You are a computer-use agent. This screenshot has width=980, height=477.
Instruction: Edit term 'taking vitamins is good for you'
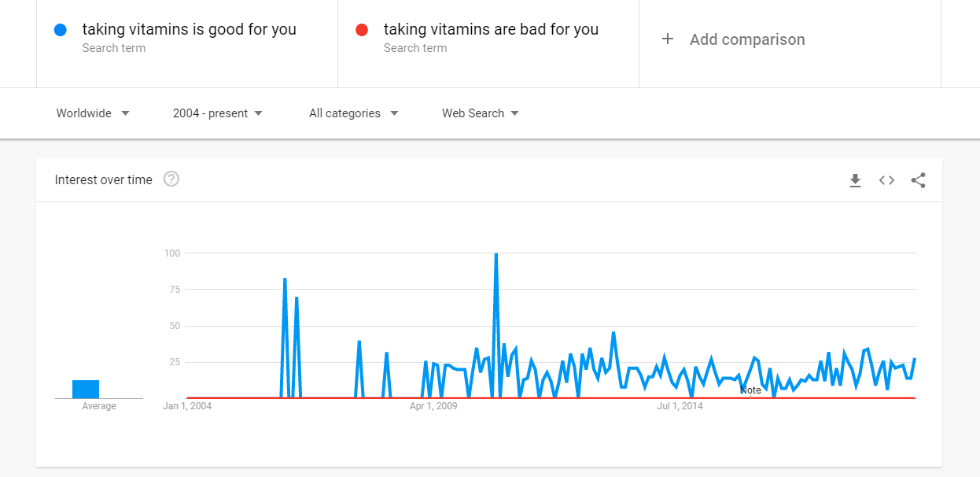(190, 30)
